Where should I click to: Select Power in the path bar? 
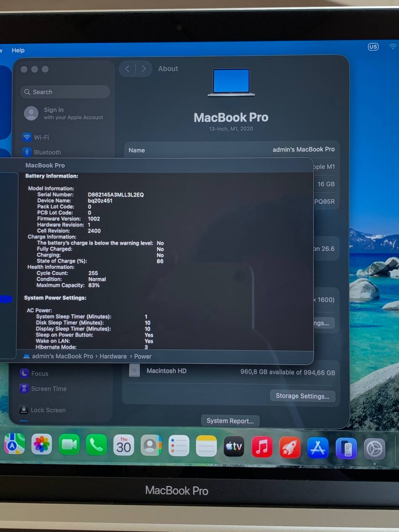(143, 357)
